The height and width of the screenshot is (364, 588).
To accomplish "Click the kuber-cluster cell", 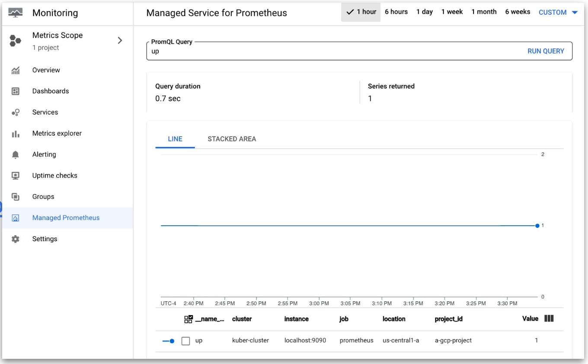I will point(251,341).
